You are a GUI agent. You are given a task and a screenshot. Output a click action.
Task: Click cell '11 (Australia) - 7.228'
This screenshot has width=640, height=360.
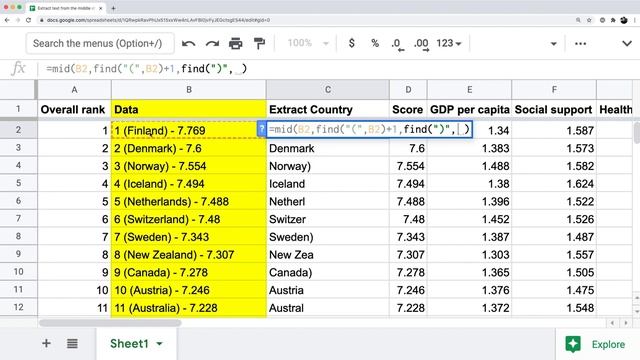(x=189, y=307)
